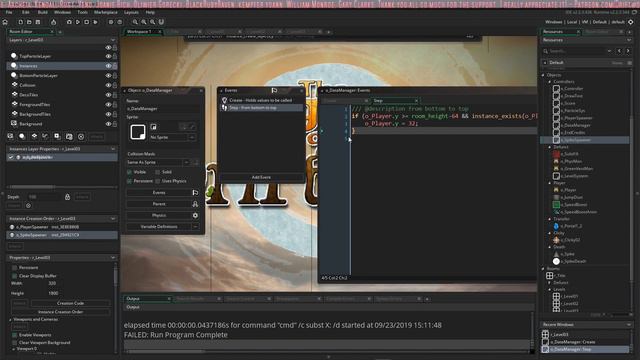Click the Creation Code button
The height and width of the screenshot is (360, 640).
click(71, 303)
